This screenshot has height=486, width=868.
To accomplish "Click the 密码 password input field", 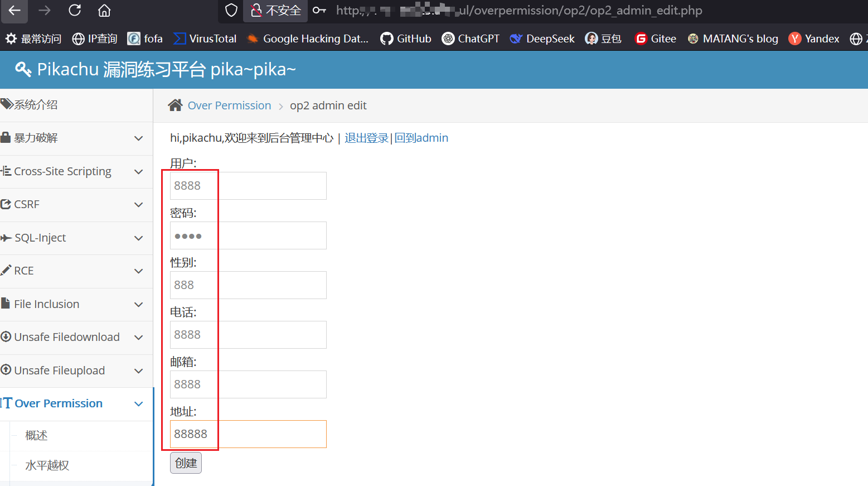I will click(x=248, y=235).
